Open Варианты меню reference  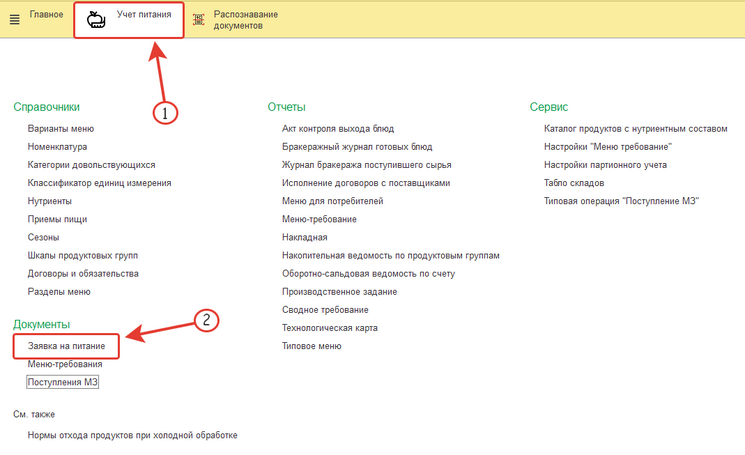61,128
